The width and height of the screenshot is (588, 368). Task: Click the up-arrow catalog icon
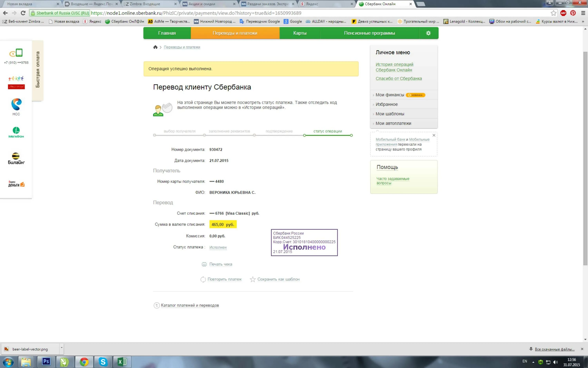tap(156, 305)
